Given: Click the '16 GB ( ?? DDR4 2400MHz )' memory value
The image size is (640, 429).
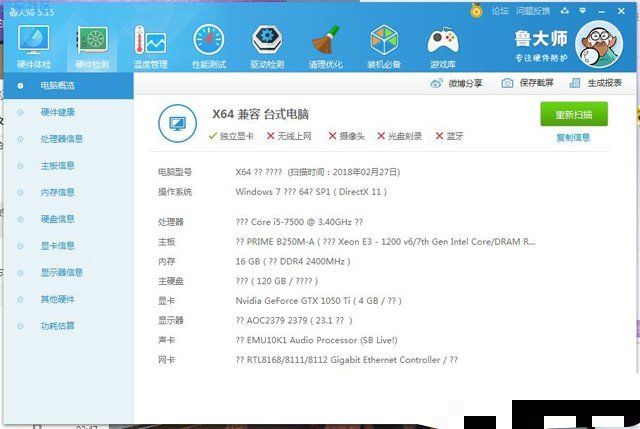Looking at the screenshot, I should pyautogui.click(x=293, y=261).
